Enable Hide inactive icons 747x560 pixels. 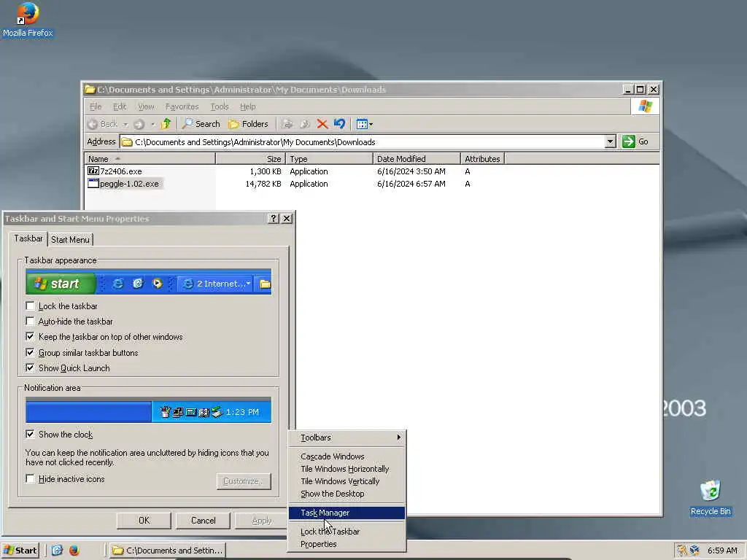[x=30, y=478]
